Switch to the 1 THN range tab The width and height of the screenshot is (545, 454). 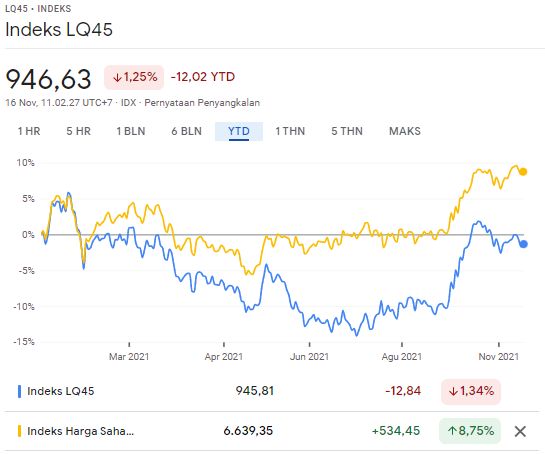pyautogui.click(x=290, y=131)
